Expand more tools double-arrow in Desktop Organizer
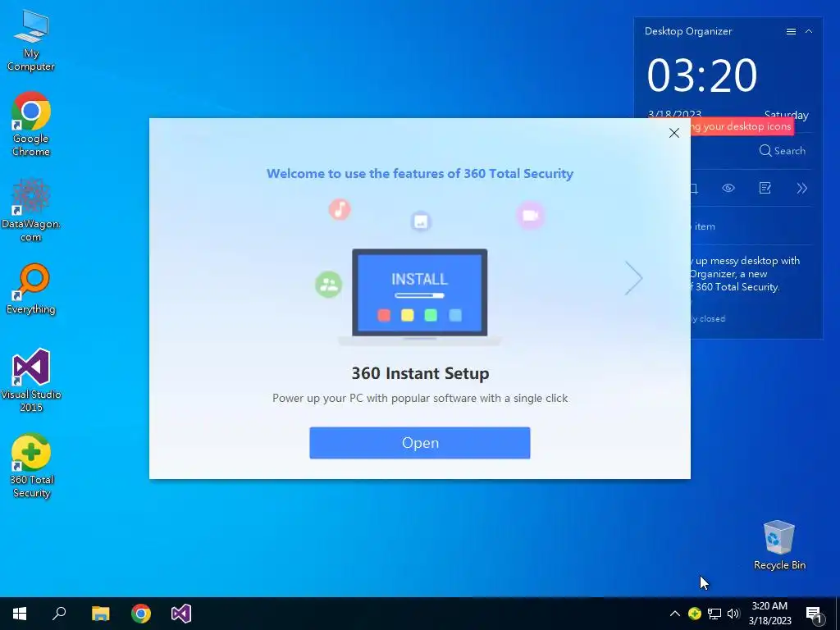 (x=801, y=188)
